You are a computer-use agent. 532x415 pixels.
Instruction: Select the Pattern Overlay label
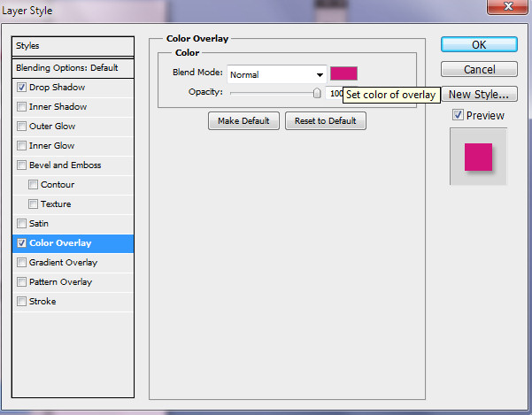click(61, 281)
